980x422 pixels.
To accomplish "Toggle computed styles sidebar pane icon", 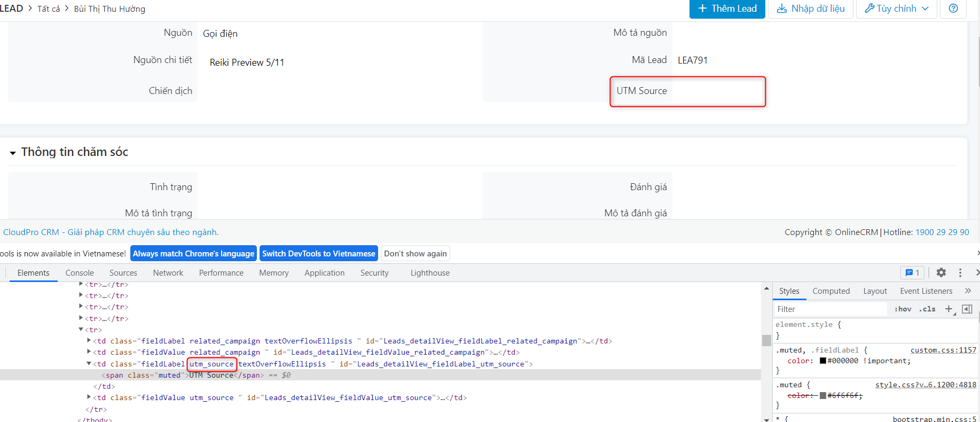I will pos(967,309).
